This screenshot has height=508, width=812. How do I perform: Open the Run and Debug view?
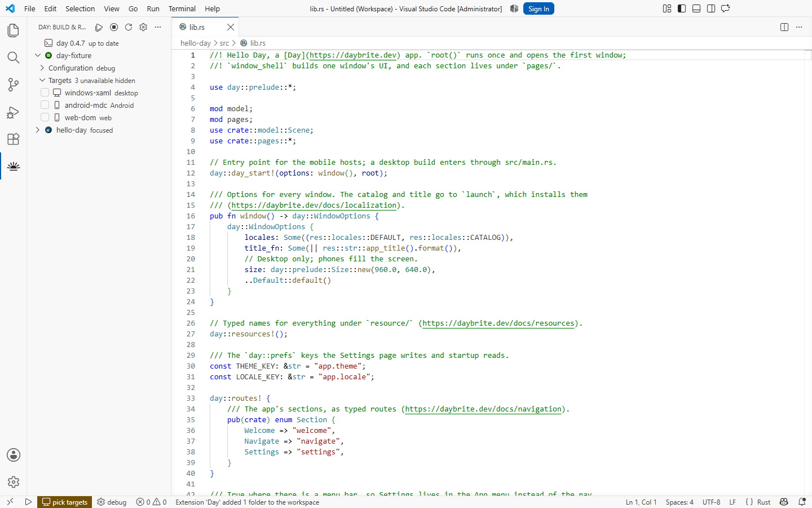coord(14,112)
